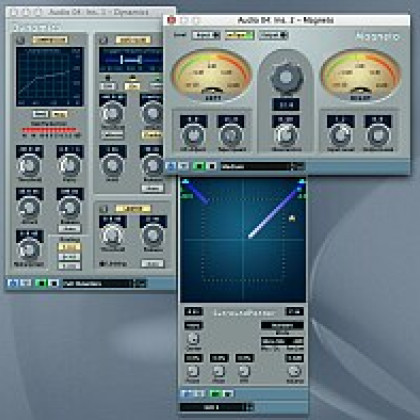420x420 pixels.
Task: Toggle the power button in Magneto bottom bar
Action: point(171,166)
